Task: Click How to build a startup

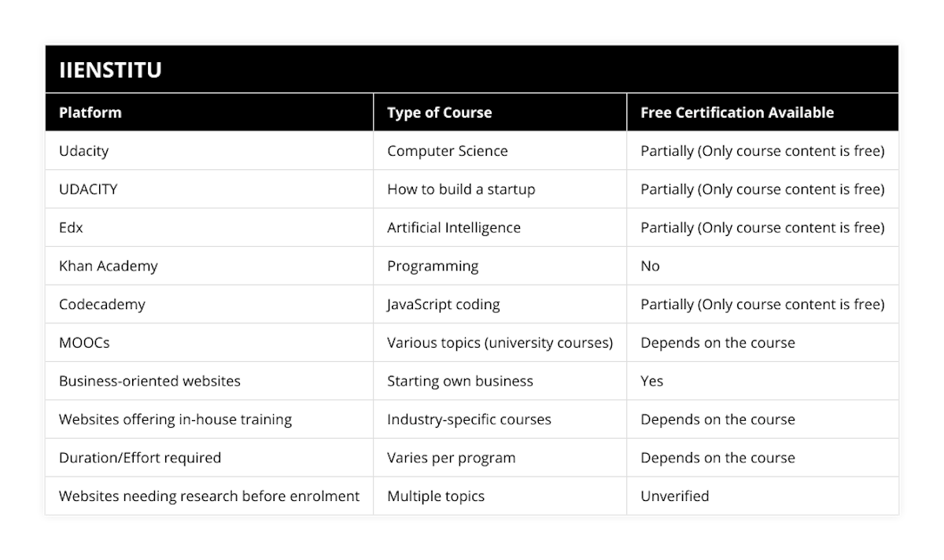Action: pos(460,190)
